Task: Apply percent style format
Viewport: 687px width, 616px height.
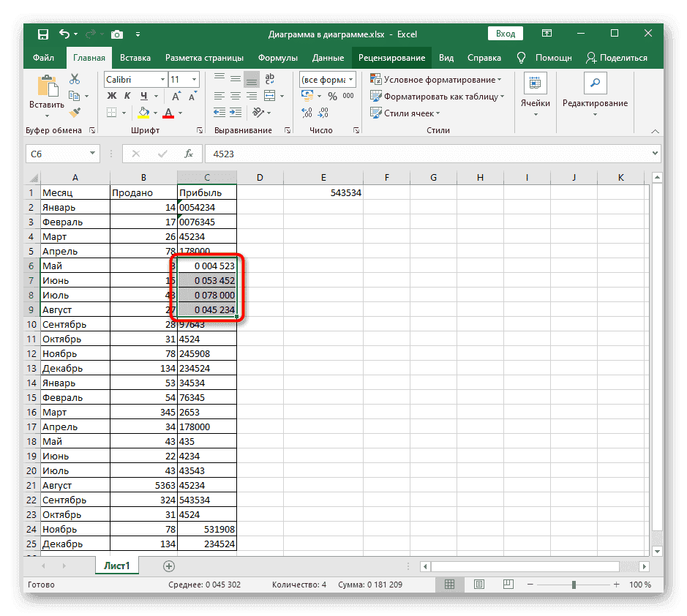Action: (331, 96)
